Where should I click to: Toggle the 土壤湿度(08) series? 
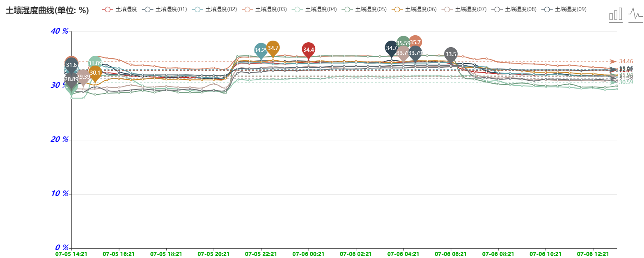(x=514, y=9)
